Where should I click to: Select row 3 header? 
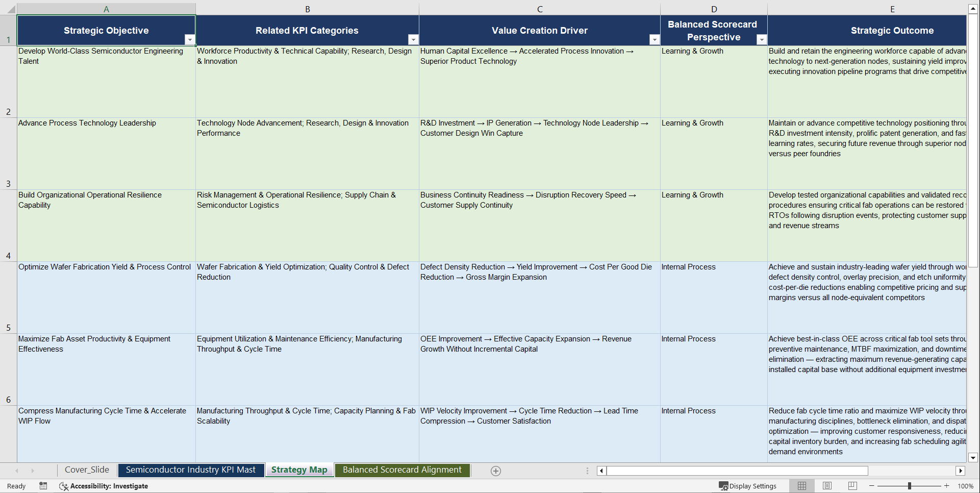8,154
